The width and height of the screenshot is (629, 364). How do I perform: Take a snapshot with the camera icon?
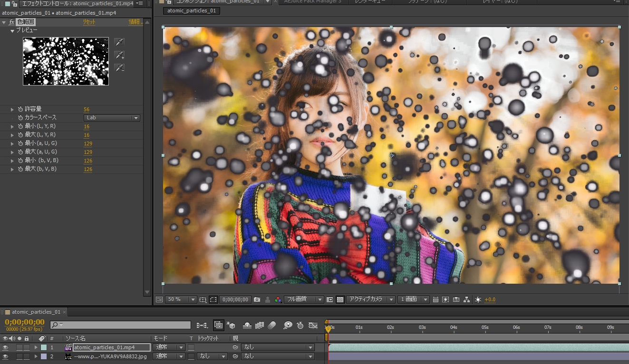[257, 299]
